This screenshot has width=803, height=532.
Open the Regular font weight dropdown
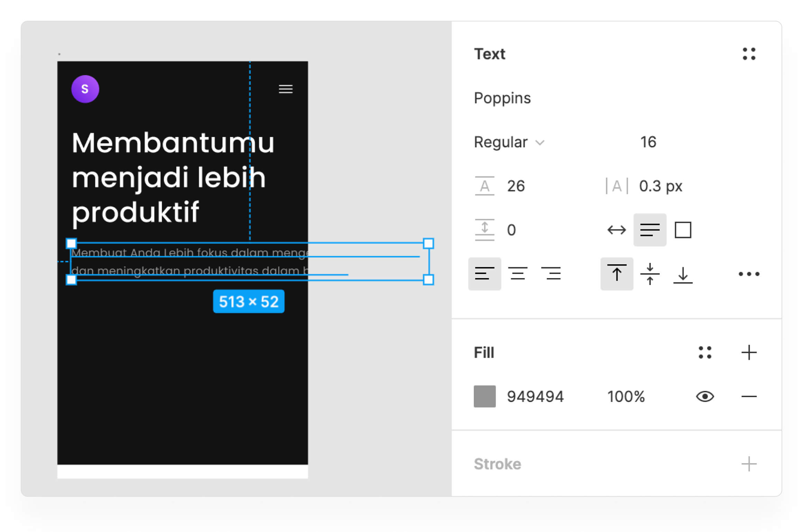pos(509,142)
